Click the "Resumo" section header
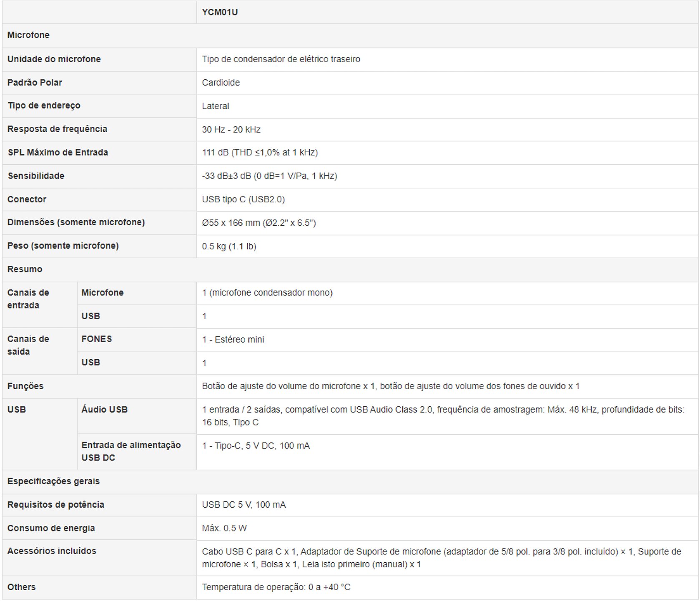The image size is (700, 604). pyautogui.click(x=25, y=269)
